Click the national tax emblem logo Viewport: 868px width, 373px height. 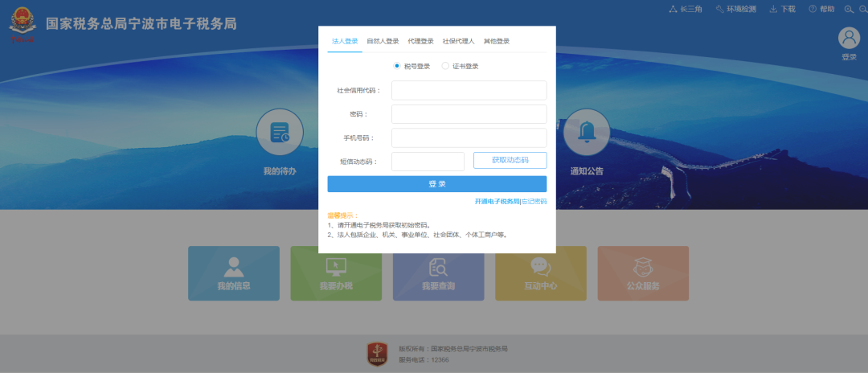[23, 26]
